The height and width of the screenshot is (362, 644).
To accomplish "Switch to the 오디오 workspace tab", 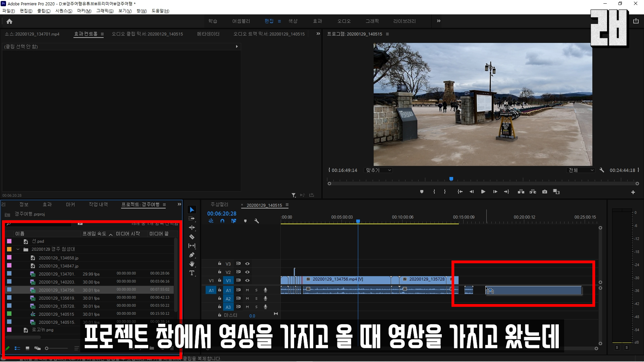I will (344, 21).
